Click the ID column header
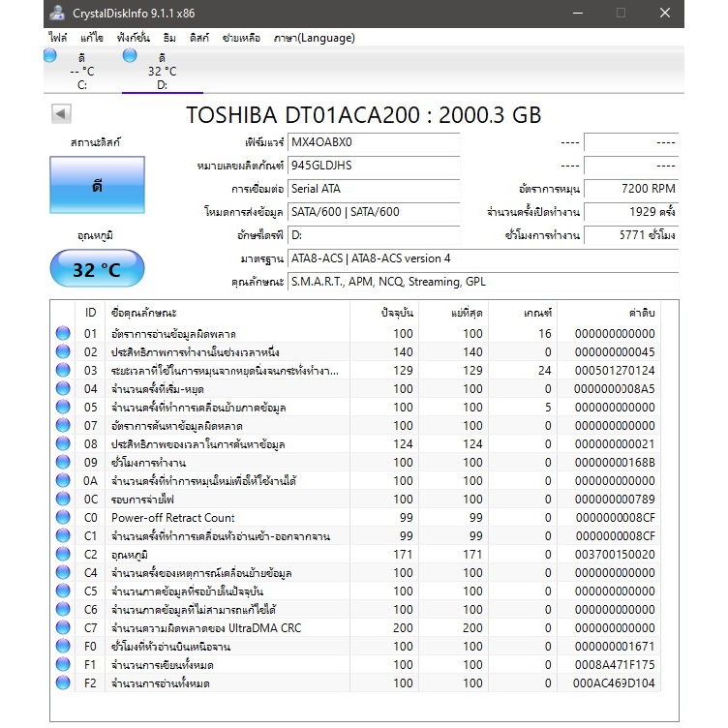Image resolution: width=728 pixels, height=728 pixels. (91, 313)
